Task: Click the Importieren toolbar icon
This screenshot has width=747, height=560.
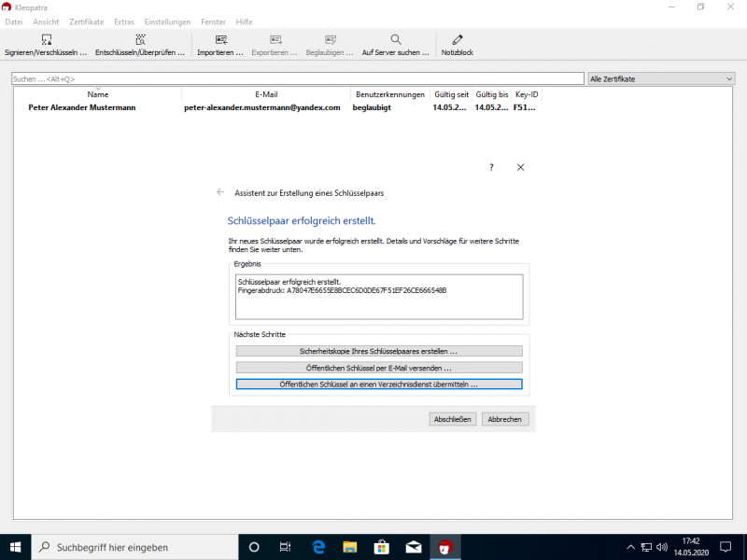Action: coord(220,40)
